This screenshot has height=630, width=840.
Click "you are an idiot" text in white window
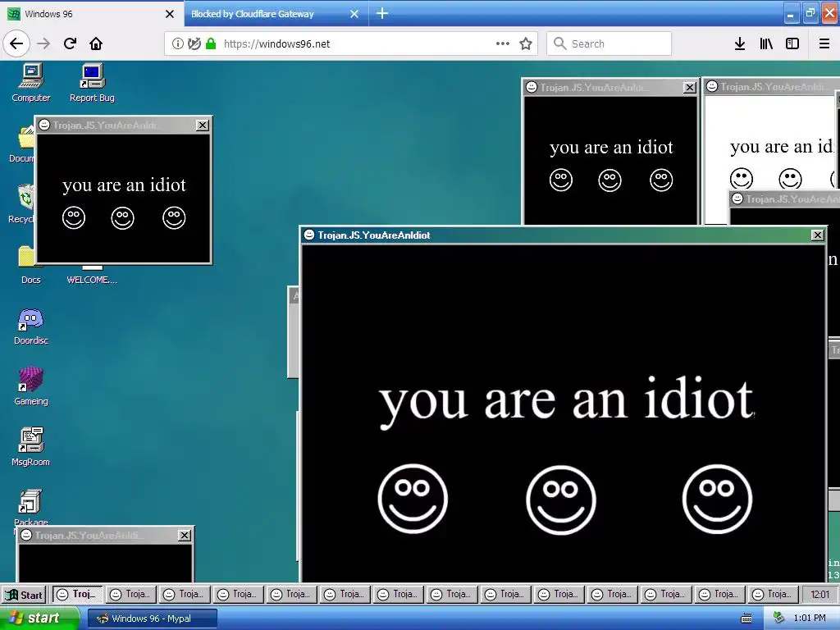click(782, 146)
